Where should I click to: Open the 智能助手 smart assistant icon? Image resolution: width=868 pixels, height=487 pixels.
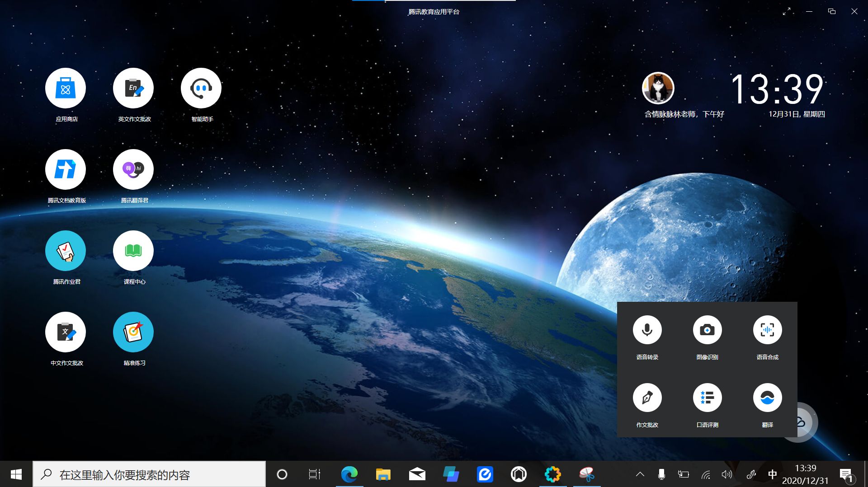(x=201, y=88)
